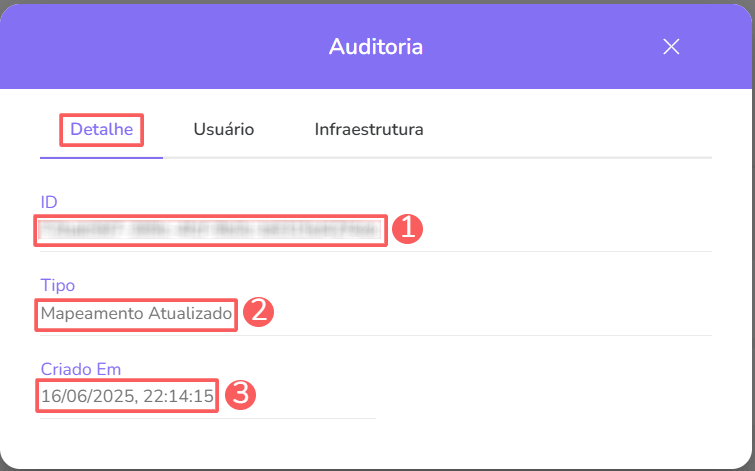The height and width of the screenshot is (471, 755).
Task: Click the Criado Em field label
Action: [x=81, y=369]
